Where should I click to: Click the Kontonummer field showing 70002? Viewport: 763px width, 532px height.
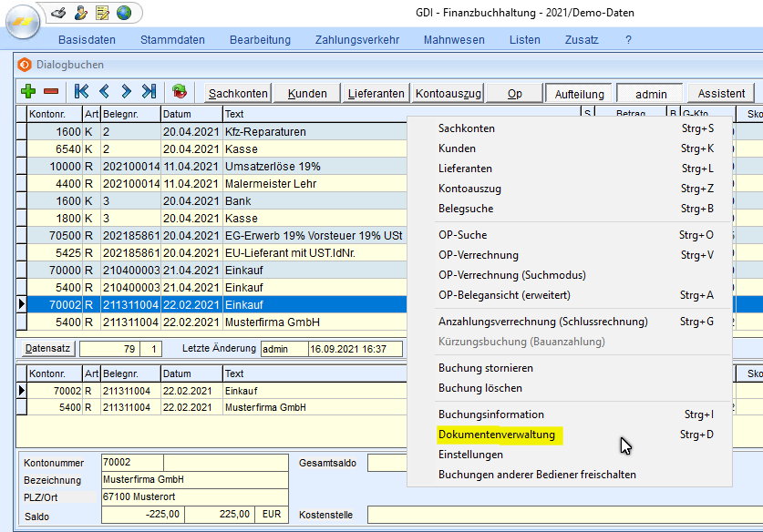(x=132, y=463)
